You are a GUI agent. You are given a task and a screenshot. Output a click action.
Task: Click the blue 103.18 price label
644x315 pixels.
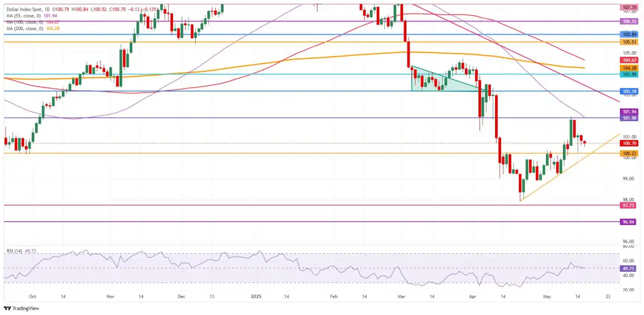pyautogui.click(x=630, y=91)
